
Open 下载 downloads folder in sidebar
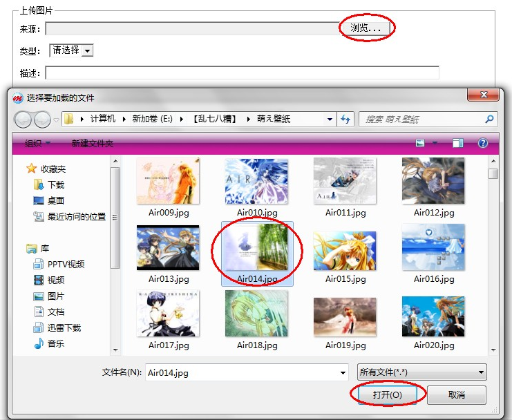click(49, 184)
